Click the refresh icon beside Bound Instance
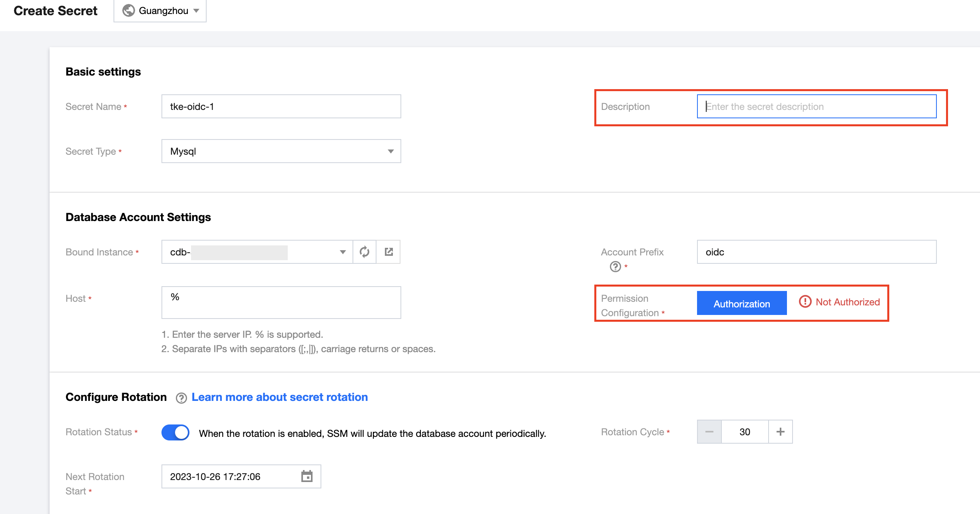This screenshot has height=514, width=980. tap(364, 252)
